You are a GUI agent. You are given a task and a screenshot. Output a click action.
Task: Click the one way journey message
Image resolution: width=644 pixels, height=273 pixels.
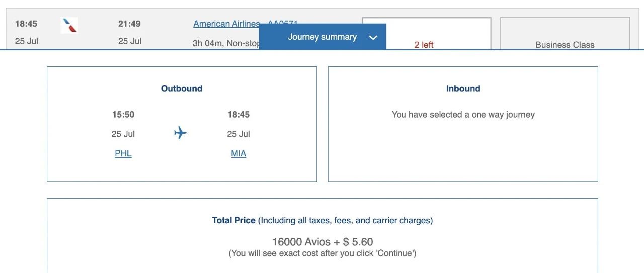point(463,115)
